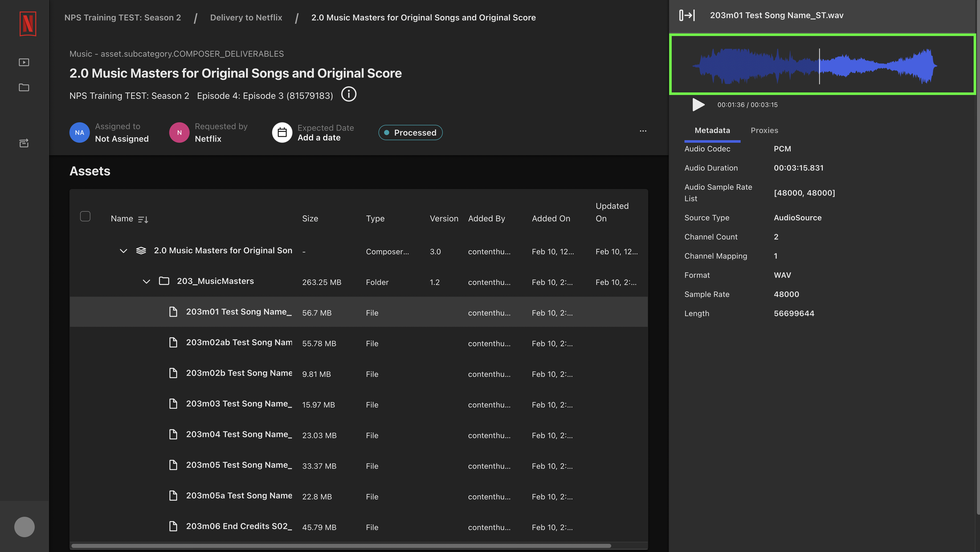
Task: Click file icon of 203m05 Test Song Name_
Action: pyautogui.click(x=173, y=465)
